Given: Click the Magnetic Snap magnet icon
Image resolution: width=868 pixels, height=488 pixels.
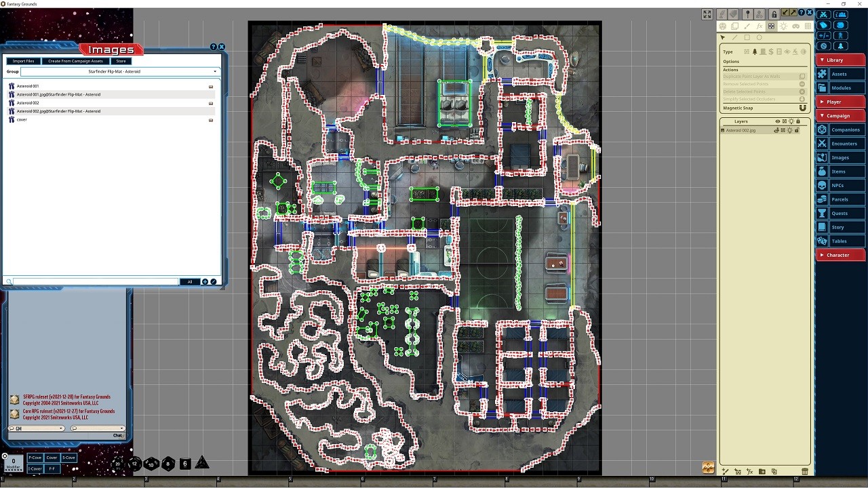Looking at the screenshot, I should (802, 108).
